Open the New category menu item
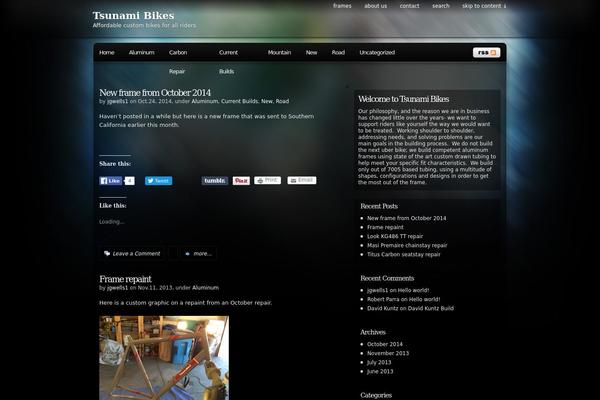The image size is (600, 400). pyautogui.click(x=311, y=52)
